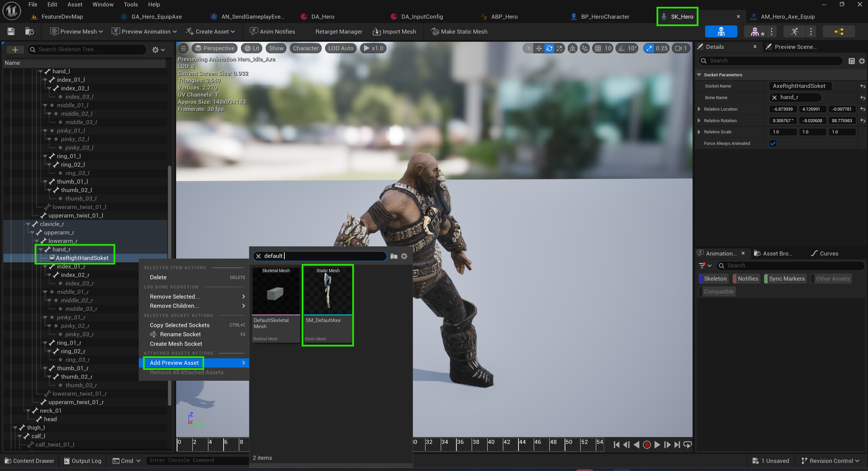Expand the Relative Scale property

click(x=699, y=132)
